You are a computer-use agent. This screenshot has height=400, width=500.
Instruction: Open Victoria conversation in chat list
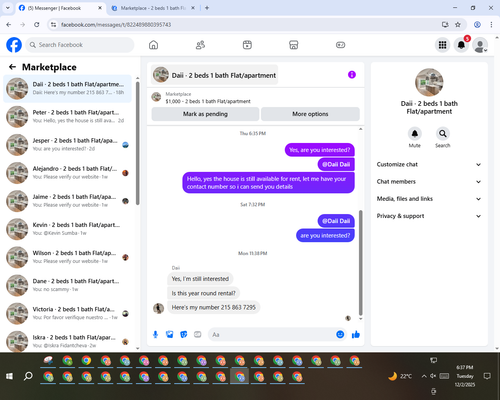68,313
